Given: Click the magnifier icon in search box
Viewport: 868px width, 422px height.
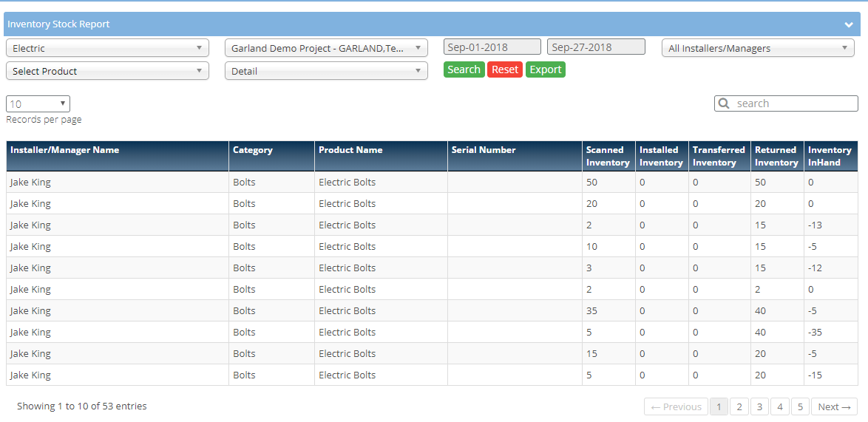Looking at the screenshot, I should (725, 103).
